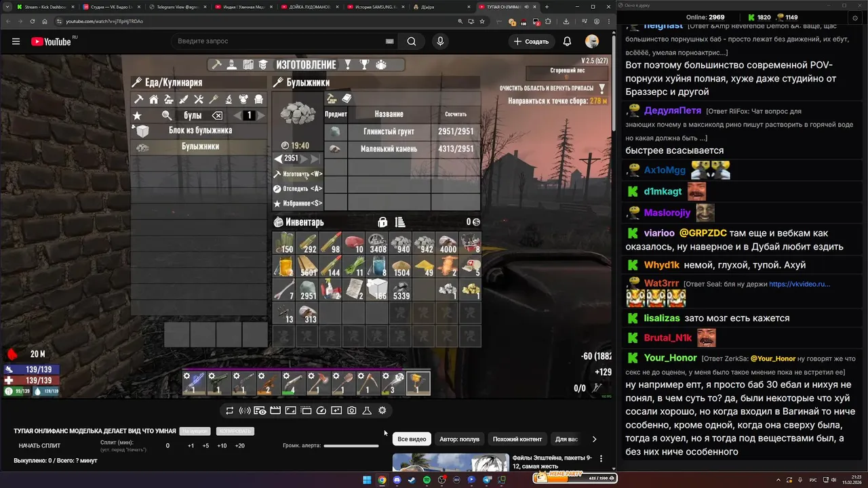The image size is (868, 488).
Task: Select the 'Блок из булыжника' recipe
Action: click(x=199, y=130)
